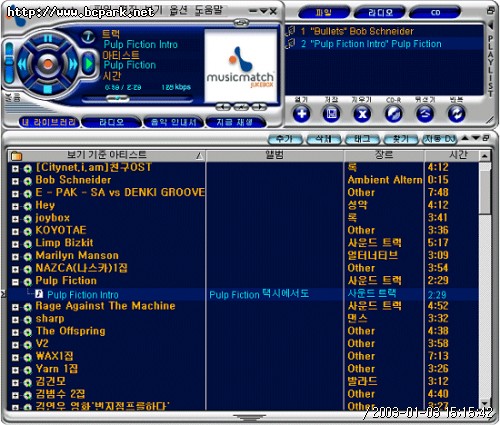Select the 라디오 view next to 내 라이브러리
The height and width of the screenshot is (425, 500).
coord(111,122)
